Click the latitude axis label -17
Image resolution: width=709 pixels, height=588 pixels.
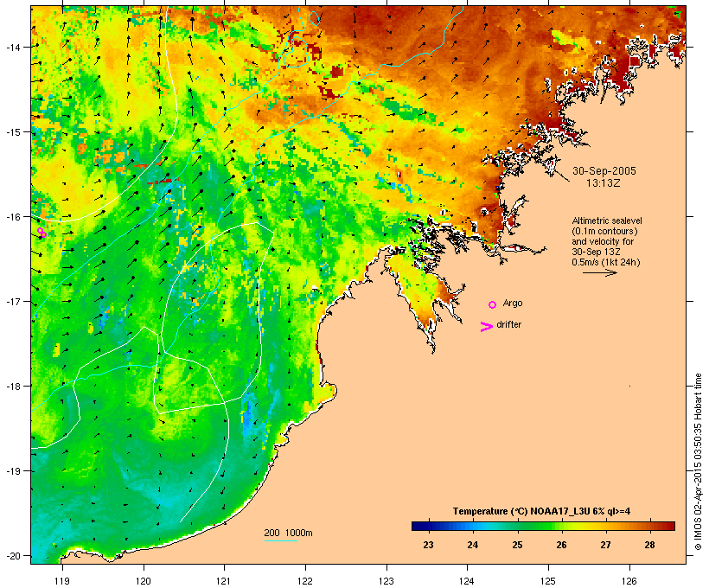click(13, 301)
